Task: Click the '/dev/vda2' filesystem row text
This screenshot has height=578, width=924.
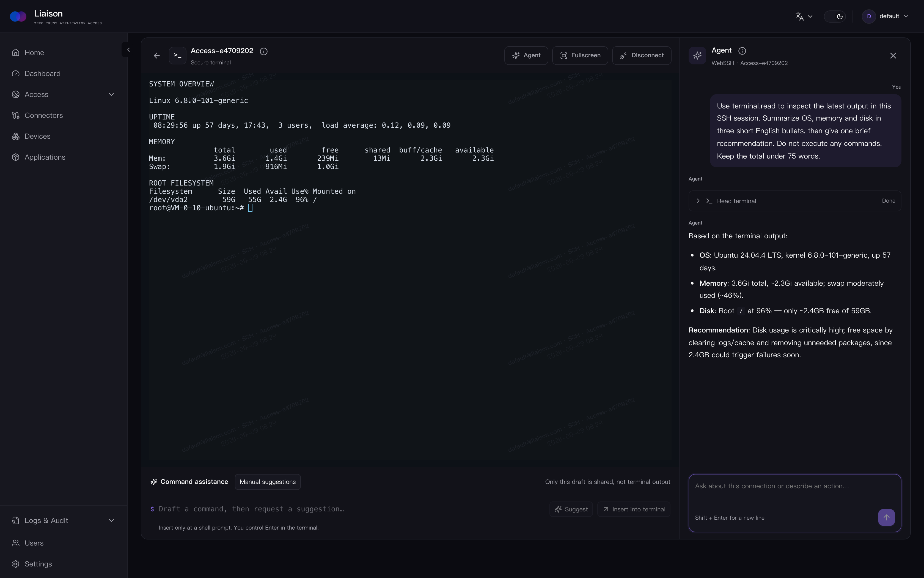Action: click(x=233, y=200)
